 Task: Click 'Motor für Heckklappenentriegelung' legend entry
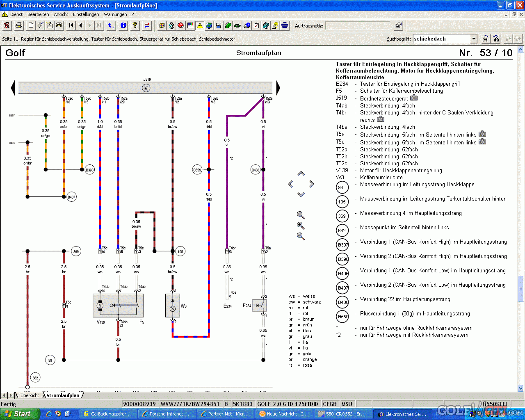401,170
